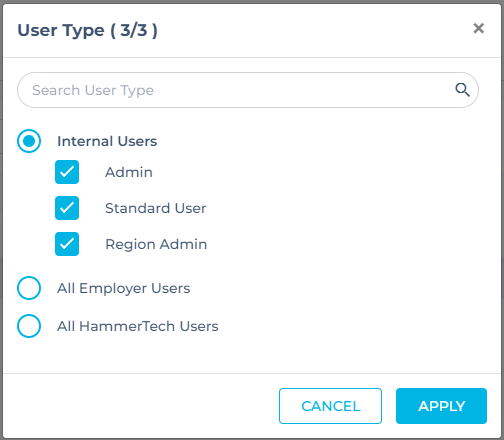Screen dimensions: 504x440
Task: Click the Internal Users label text
Action: coord(107,141)
